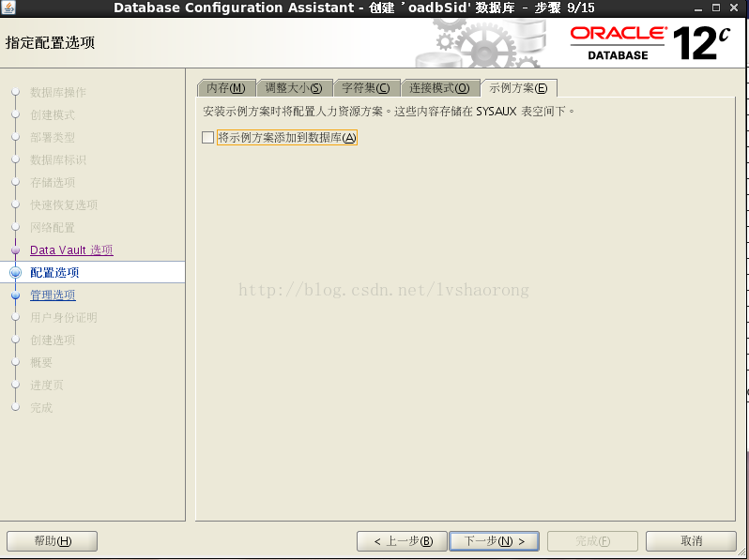Click the 创建模式 step label
The width and height of the screenshot is (749, 560).
click(x=53, y=115)
